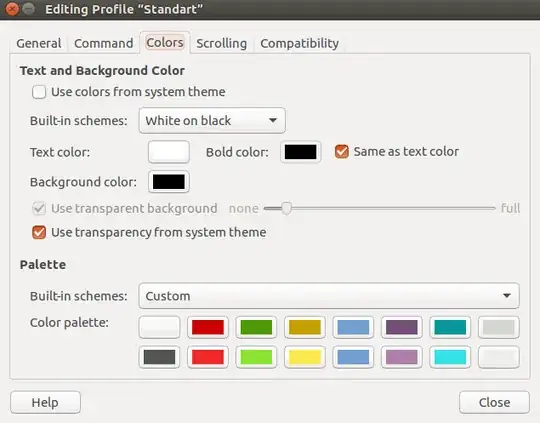Viewport: 540px width, 423px height.
Task: Open the Background color swatch
Action: [x=169, y=182]
